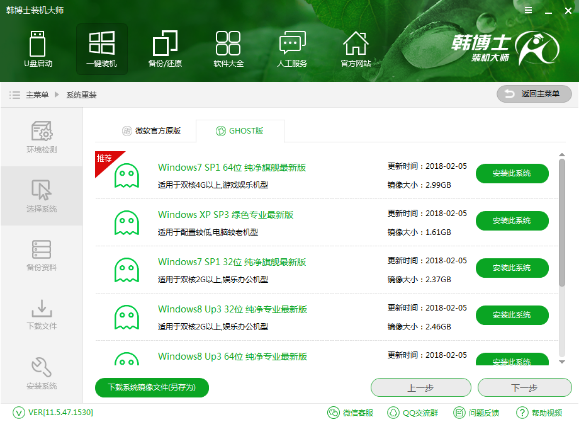The image size is (584, 443).
Task: Click Windows7 SP1 32位 纯净旗舰最新版 title
Action: pos(232,262)
